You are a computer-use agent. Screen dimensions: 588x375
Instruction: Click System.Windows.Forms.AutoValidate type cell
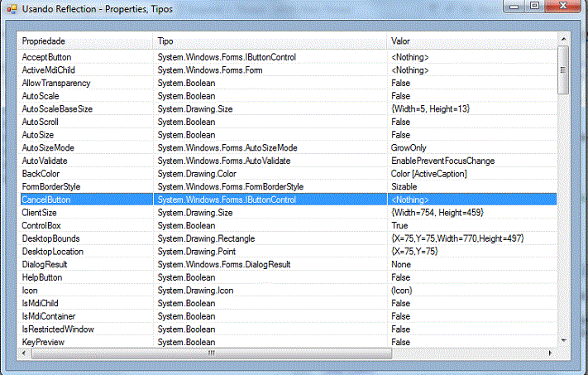point(224,161)
